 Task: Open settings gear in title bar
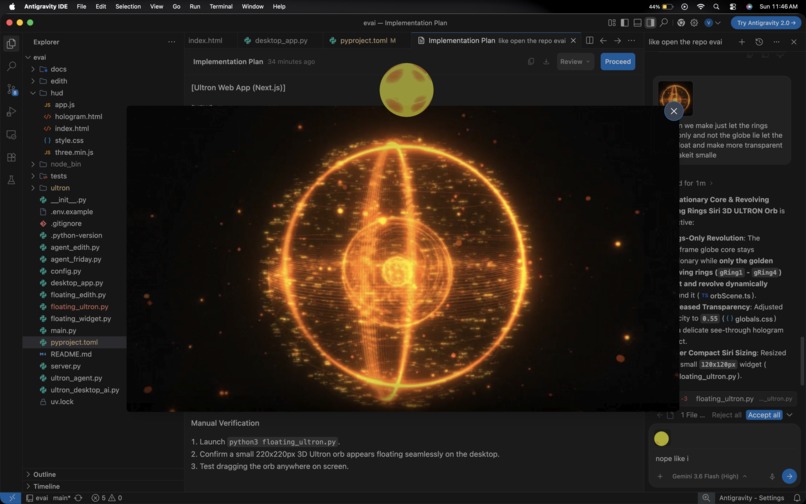(x=694, y=23)
